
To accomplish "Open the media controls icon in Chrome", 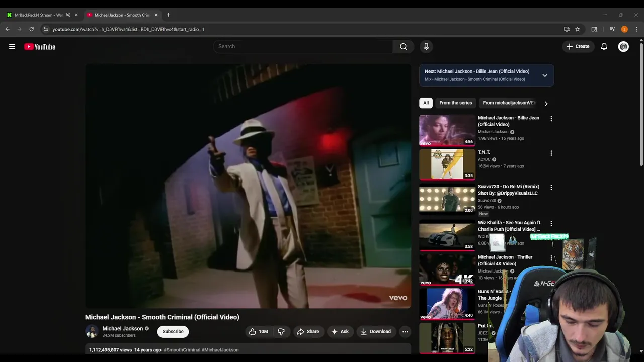I will (x=612, y=29).
